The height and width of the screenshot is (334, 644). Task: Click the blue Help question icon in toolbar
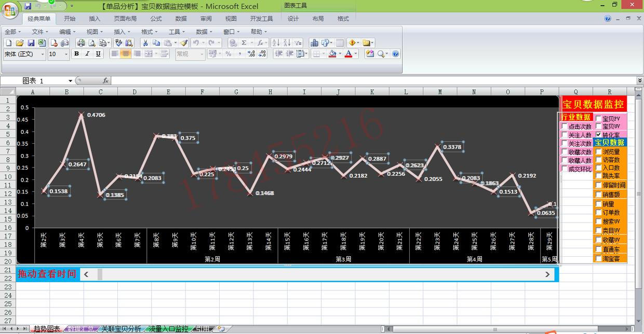click(395, 54)
